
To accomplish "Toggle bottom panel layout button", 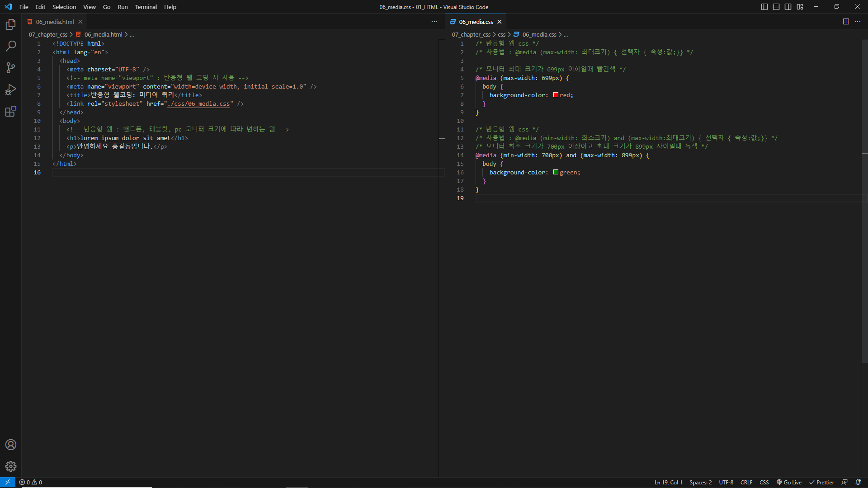I will coord(776,7).
